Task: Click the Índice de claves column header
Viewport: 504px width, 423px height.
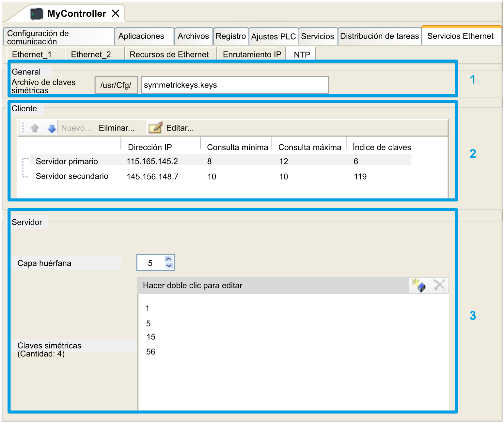Action: pos(382,147)
